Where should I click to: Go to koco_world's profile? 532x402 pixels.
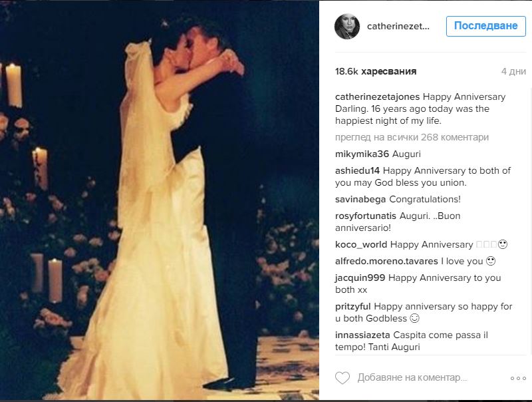[361, 244]
